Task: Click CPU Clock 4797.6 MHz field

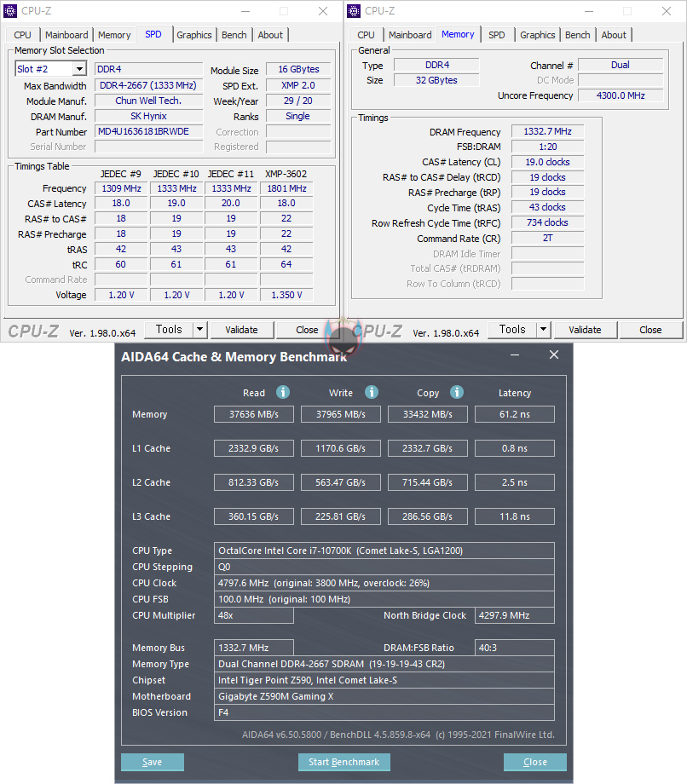Action: click(x=384, y=583)
